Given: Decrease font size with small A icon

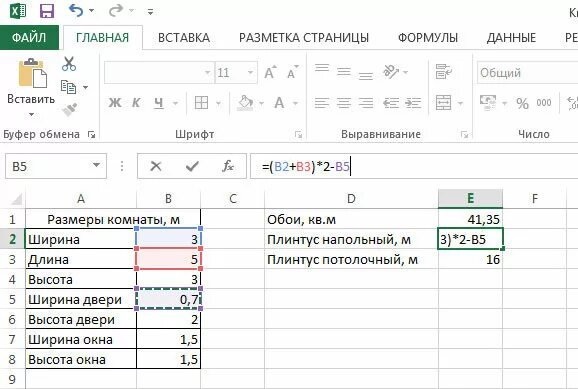Looking at the screenshot, I should click(292, 72).
